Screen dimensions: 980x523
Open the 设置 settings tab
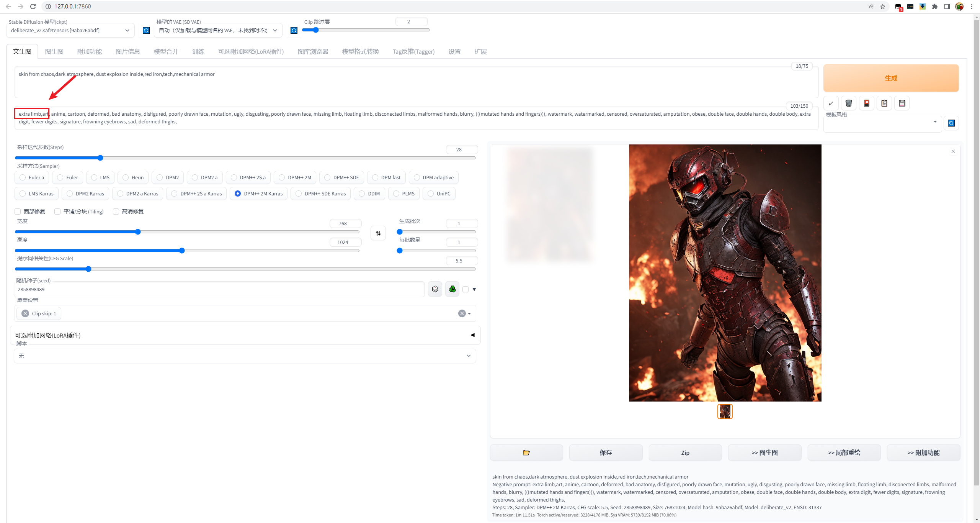tap(454, 51)
